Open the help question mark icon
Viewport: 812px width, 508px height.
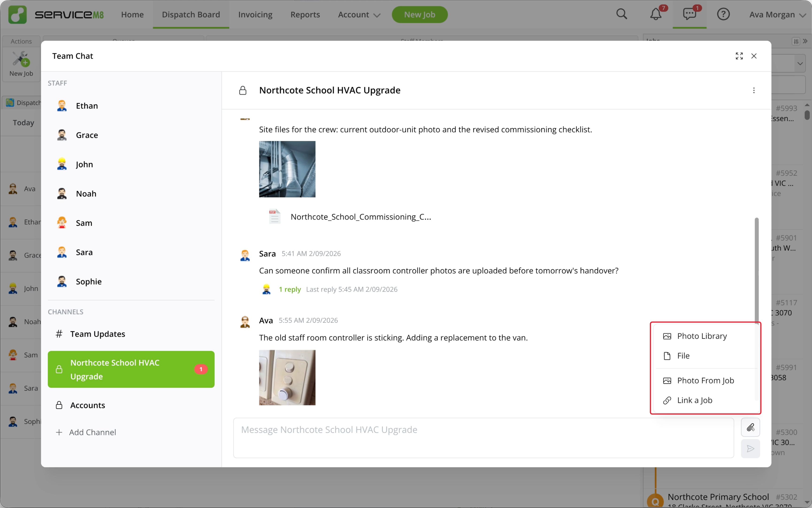point(723,14)
